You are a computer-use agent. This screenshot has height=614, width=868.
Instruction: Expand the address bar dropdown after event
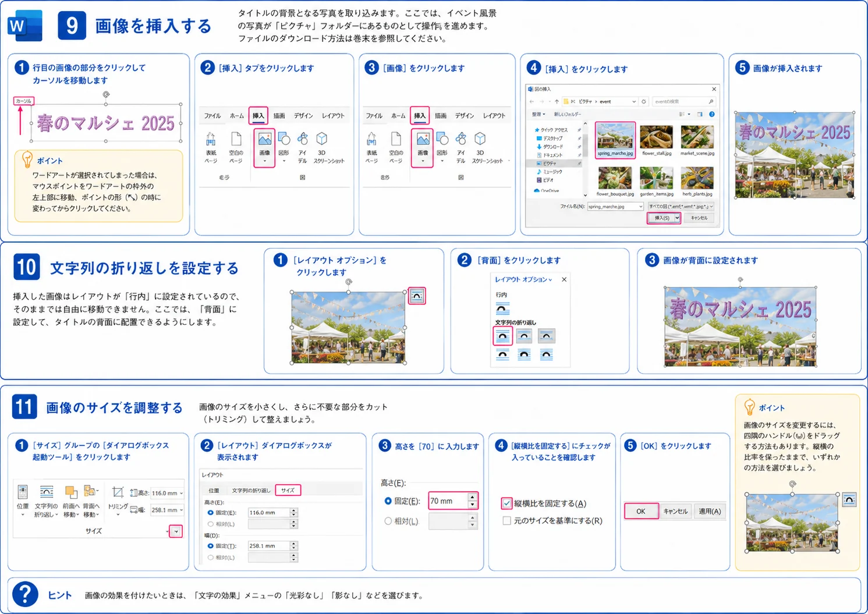pos(634,101)
